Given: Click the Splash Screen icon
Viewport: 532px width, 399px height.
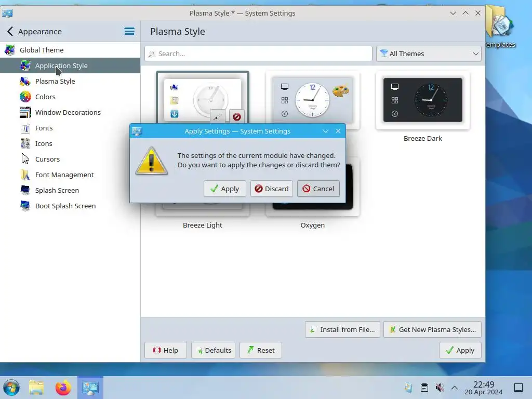Looking at the screenshot, I should click(x=25, y=190).
